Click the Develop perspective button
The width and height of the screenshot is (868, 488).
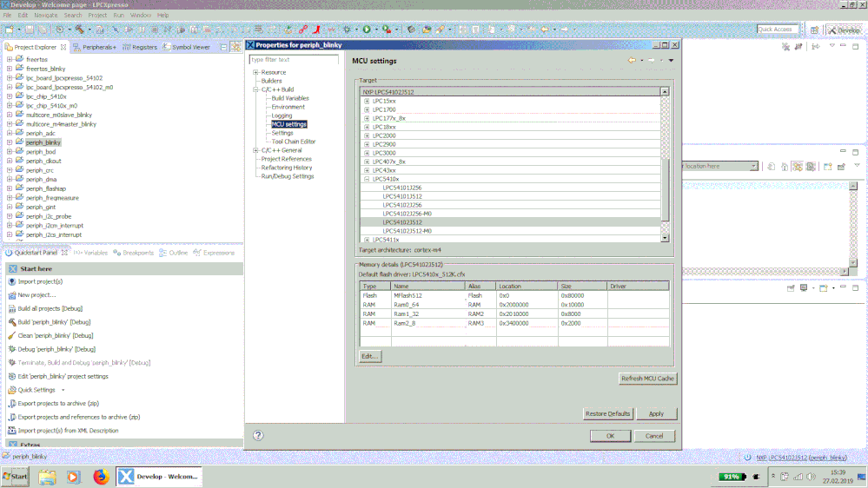(x=845, y=30)
